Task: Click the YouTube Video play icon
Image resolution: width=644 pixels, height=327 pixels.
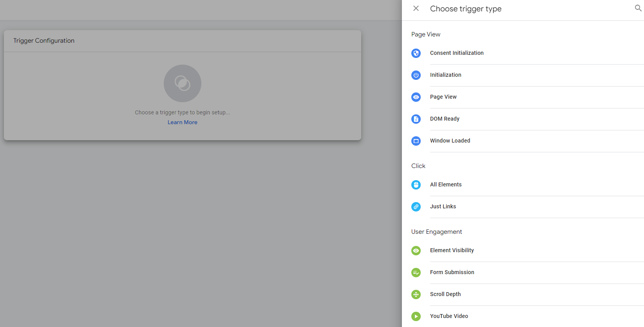Action: click(x=416, y=316)
